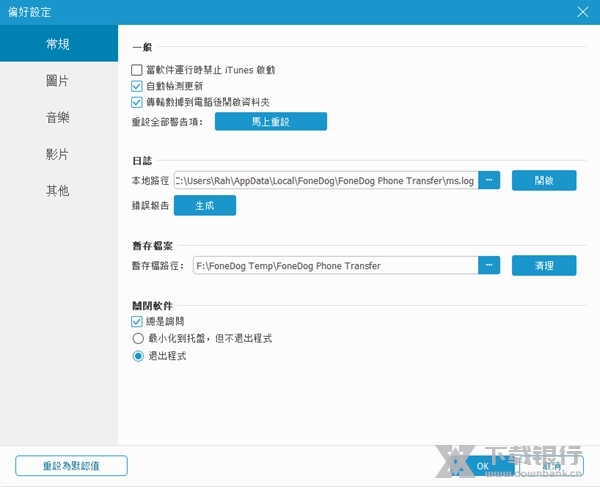Toggle open folder after transfer checkbox
The image size is (600, 487).
pos(137,102)
